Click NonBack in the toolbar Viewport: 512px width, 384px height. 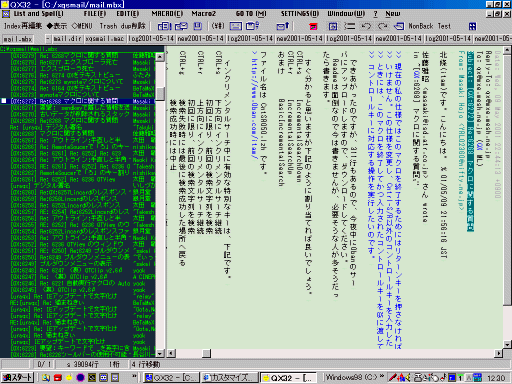click(x=421, y=26)
